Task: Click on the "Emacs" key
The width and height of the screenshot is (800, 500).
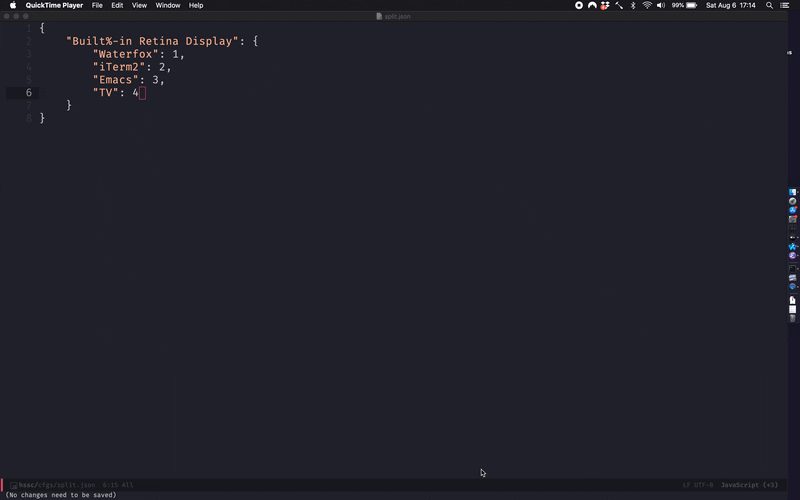Action: click(115, 80)
